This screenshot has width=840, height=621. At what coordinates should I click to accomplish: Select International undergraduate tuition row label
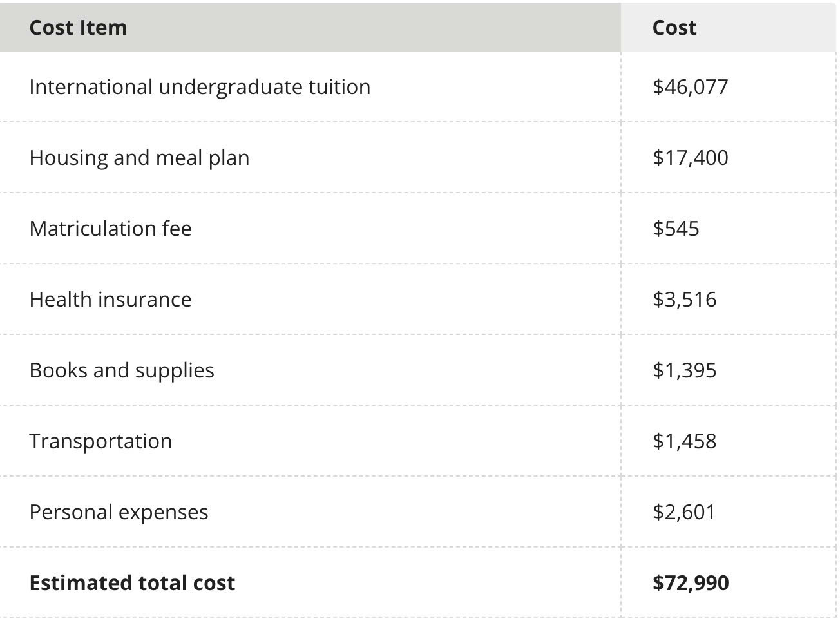pos(200,87)
